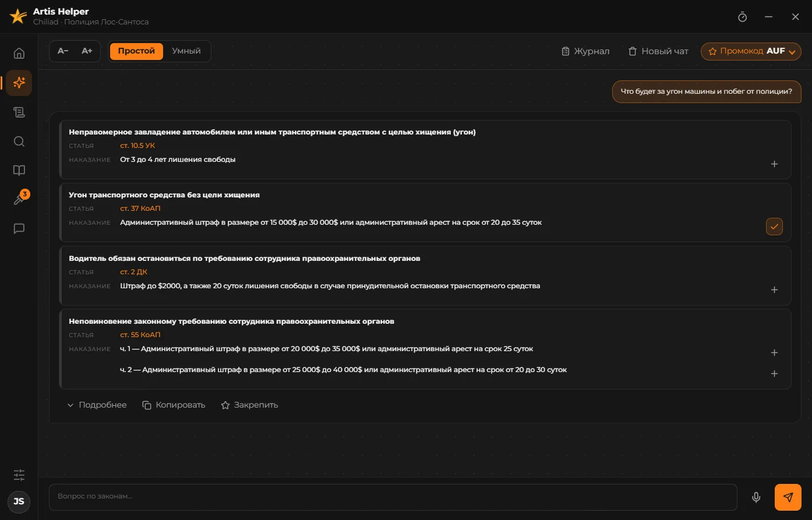Focus the Вопрос по законам input field
This screenshot has width=812, height=520.
point(393,497)
